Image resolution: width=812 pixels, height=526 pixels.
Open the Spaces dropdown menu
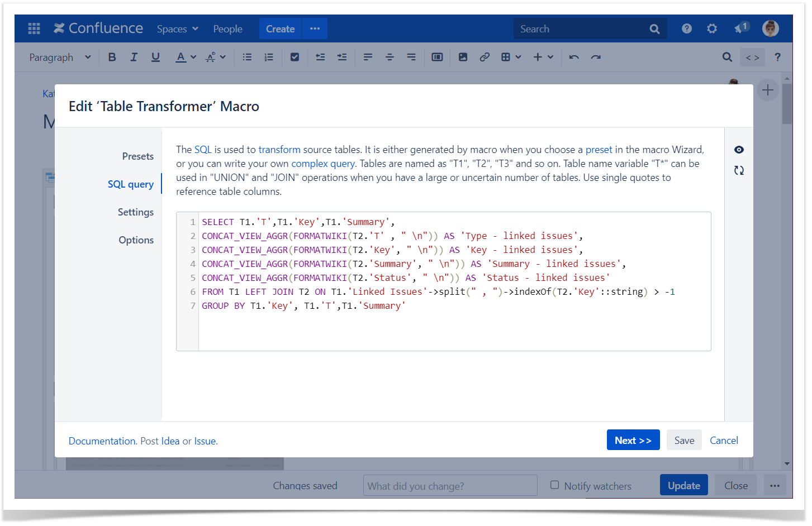(177, 28)
